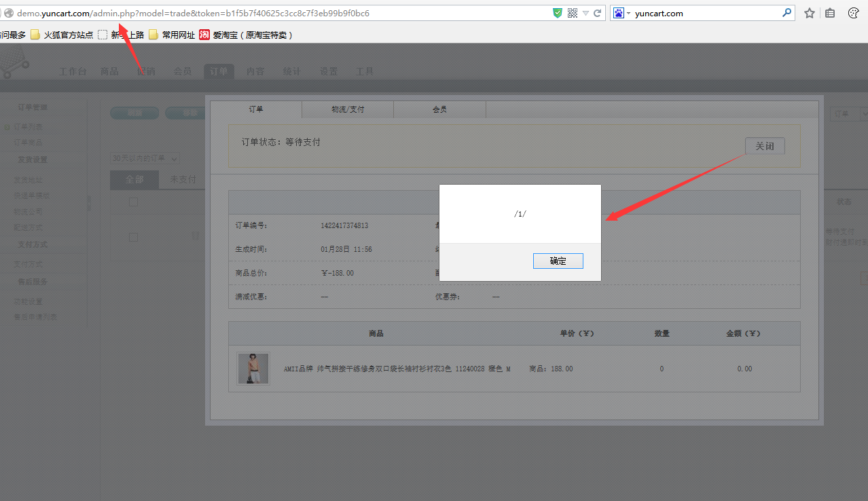Open 火狐官方站点 bookmark folder
The image size is (868, 501).
[62, 35]
